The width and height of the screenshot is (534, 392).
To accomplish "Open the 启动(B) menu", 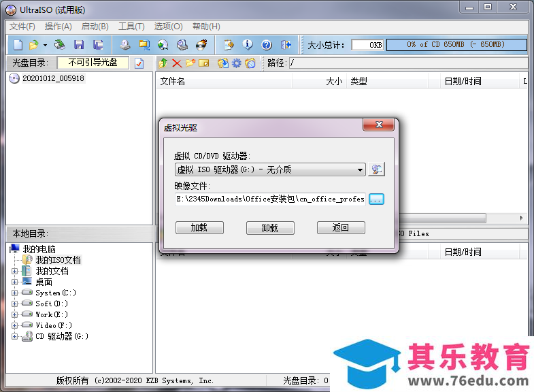I will coord(95,27).
